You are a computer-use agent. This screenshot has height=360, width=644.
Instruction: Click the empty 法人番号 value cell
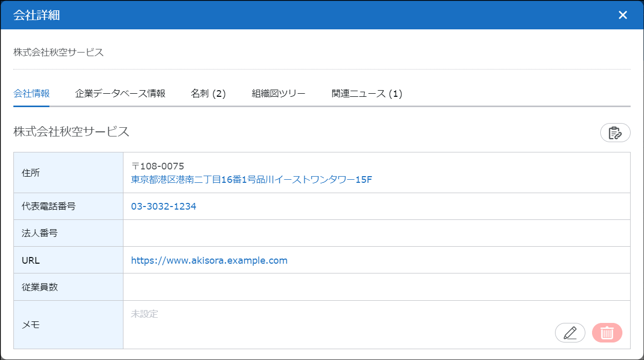point(376,233)
